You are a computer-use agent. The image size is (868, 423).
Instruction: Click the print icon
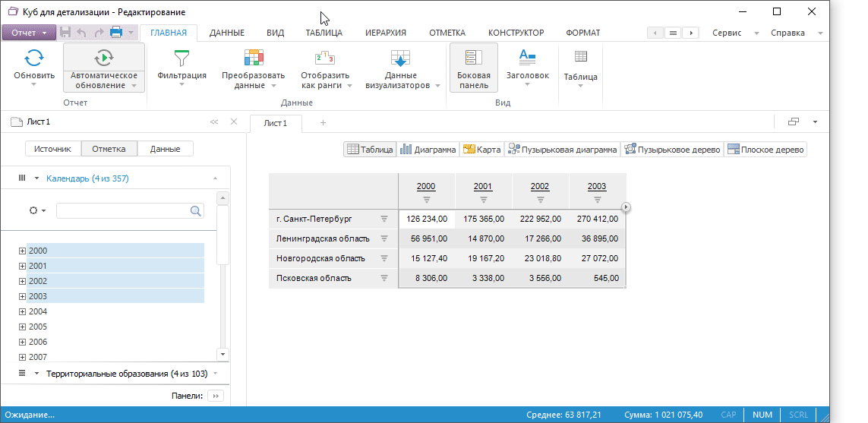click(116, 33)
